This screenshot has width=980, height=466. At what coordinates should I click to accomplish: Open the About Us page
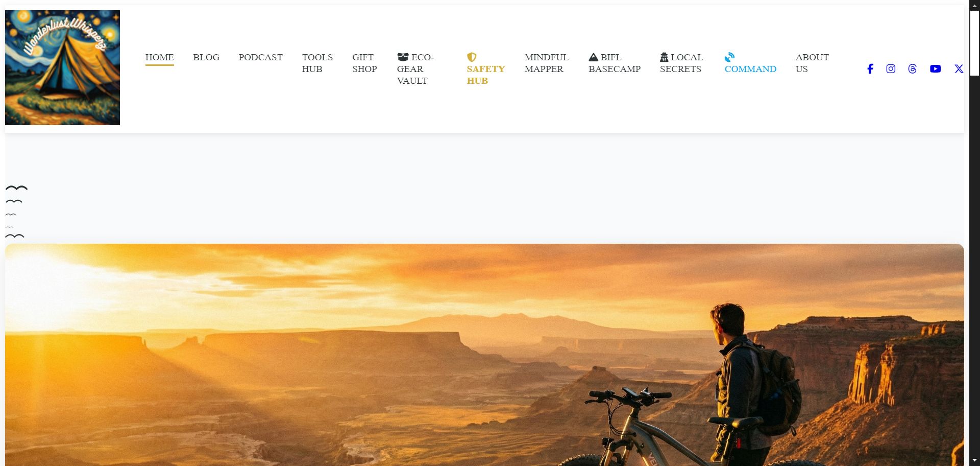(812, 63)
